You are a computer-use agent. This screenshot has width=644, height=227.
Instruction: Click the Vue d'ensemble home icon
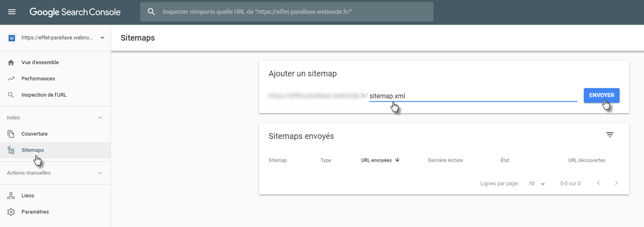point(11,62)
